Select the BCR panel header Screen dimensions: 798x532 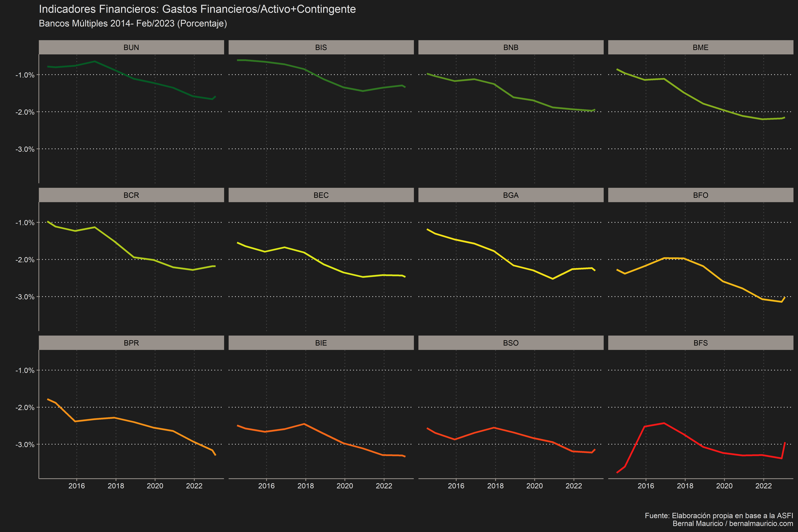tap(131, 195)
